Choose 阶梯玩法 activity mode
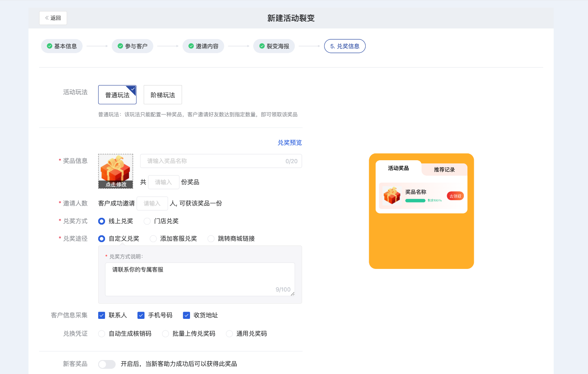Viewport: 588px width, 374px height. [163, 95]
